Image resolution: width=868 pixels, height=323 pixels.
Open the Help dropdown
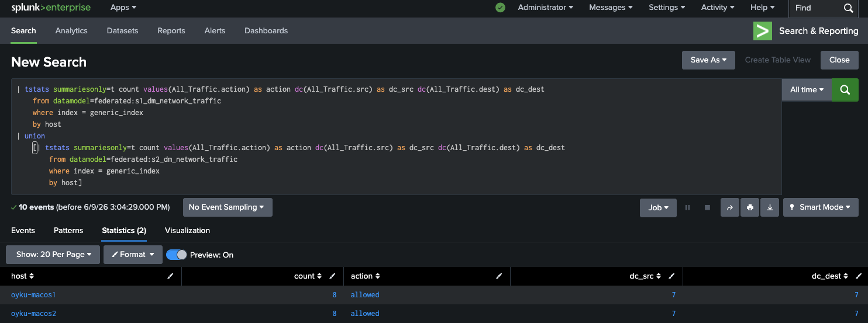coord(763,8)
